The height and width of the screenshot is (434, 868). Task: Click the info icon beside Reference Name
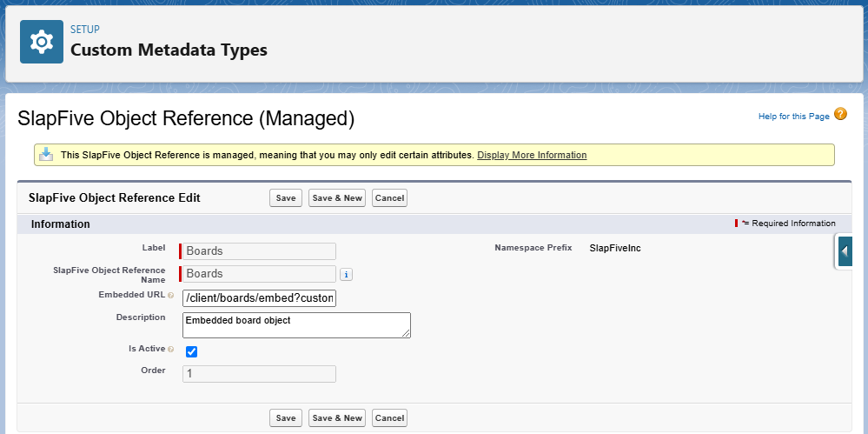346,275
